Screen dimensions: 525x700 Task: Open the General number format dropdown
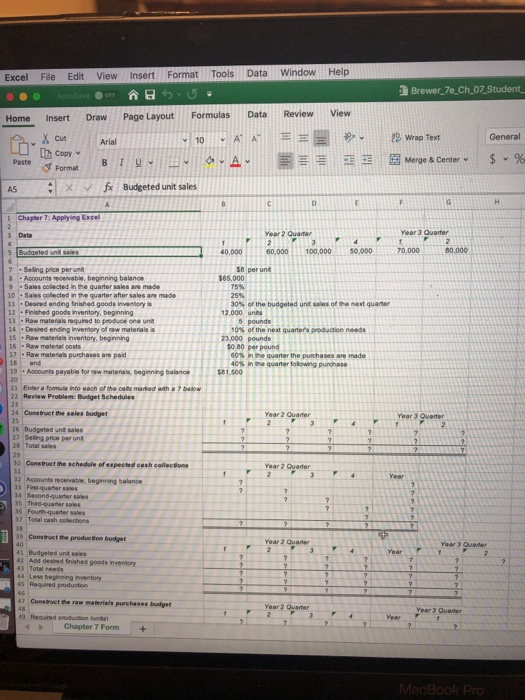[x=505, y=137]
